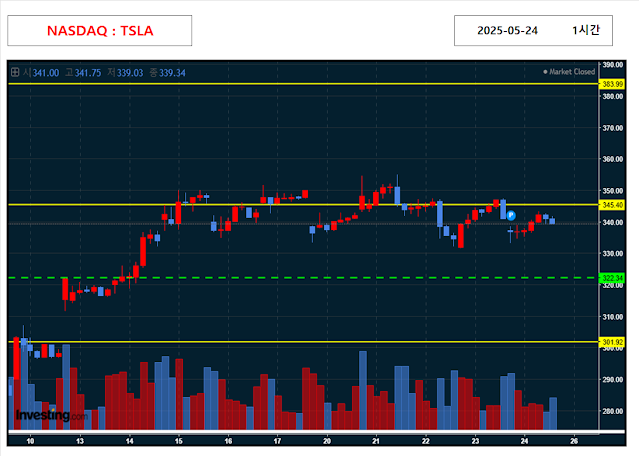639x456 pixels.
Task: Click the chart layout icon beside 시 341.00
Action: (x=15, y=73)
